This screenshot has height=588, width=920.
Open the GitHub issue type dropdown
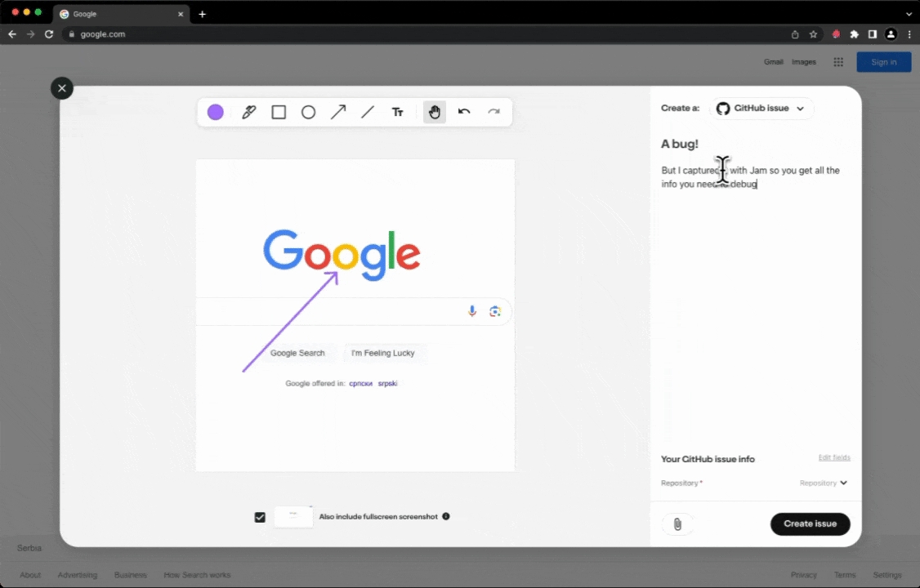(761, 109)
